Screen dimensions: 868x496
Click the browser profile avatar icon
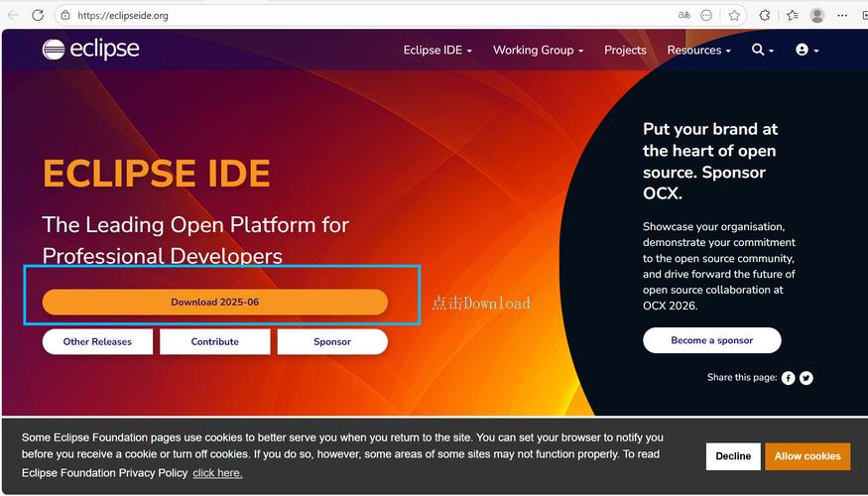817,15
